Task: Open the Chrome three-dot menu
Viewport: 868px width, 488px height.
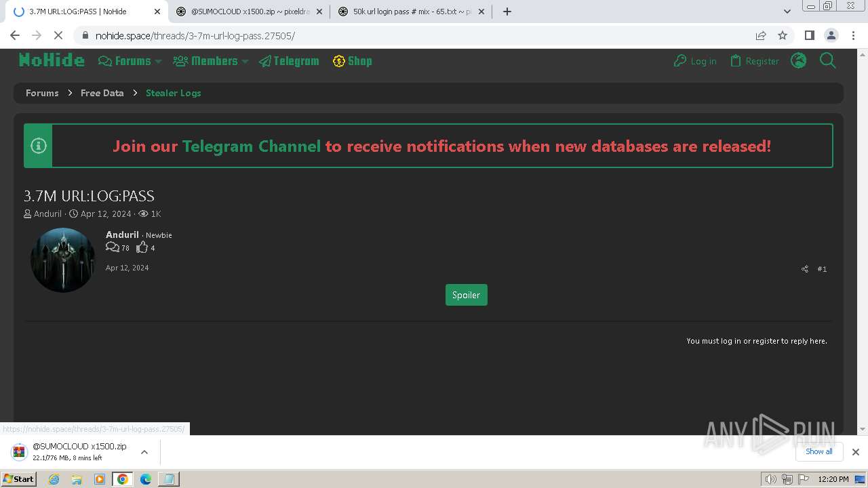Action: [853, 35]
